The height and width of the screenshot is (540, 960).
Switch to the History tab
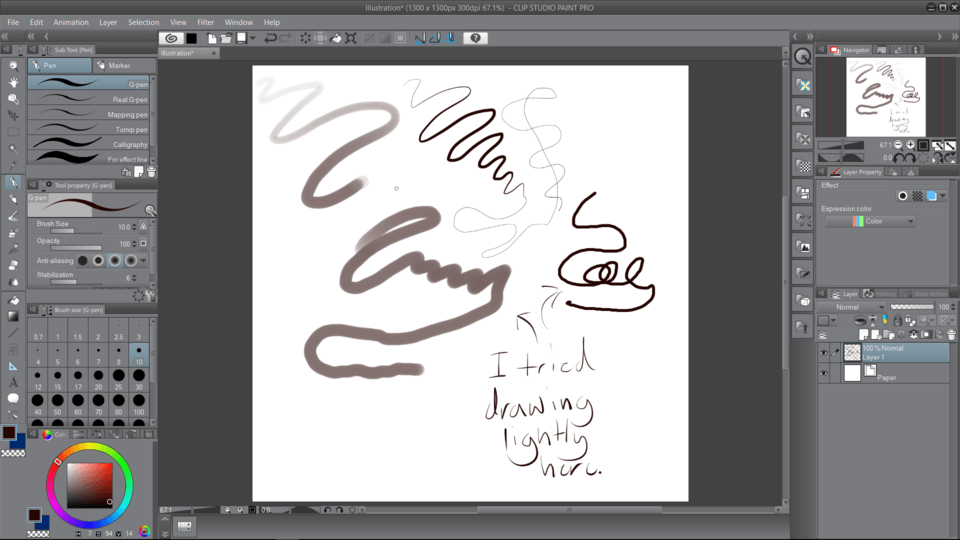[x=880, y=294]
